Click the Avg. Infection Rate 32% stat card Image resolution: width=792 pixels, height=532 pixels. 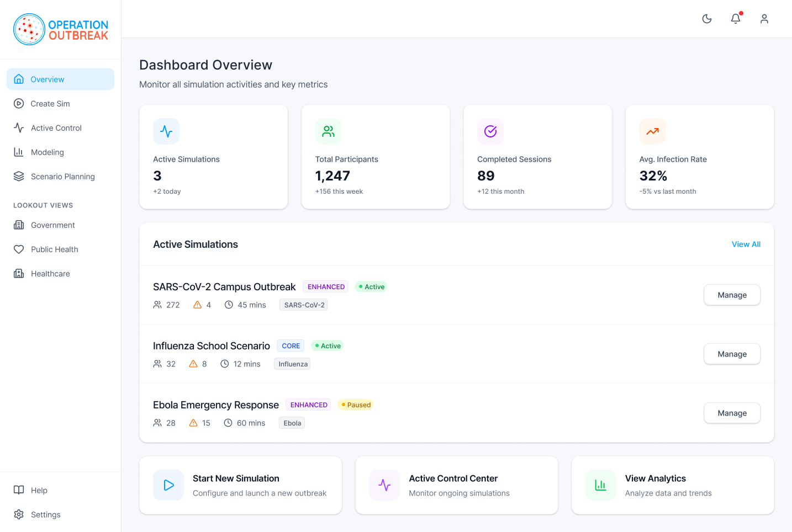[x=699, y=157]
